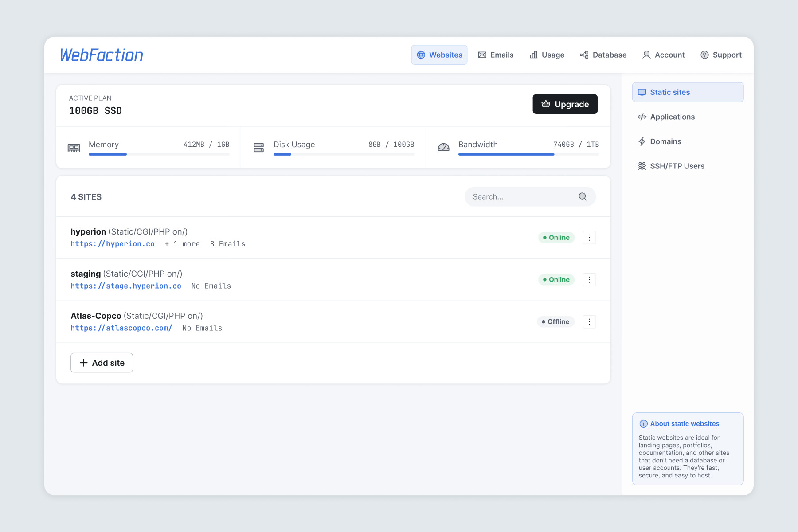This screenshot has width=798, height=532.
Task: Open the Account tab
Action: click(x=664, y=55)
